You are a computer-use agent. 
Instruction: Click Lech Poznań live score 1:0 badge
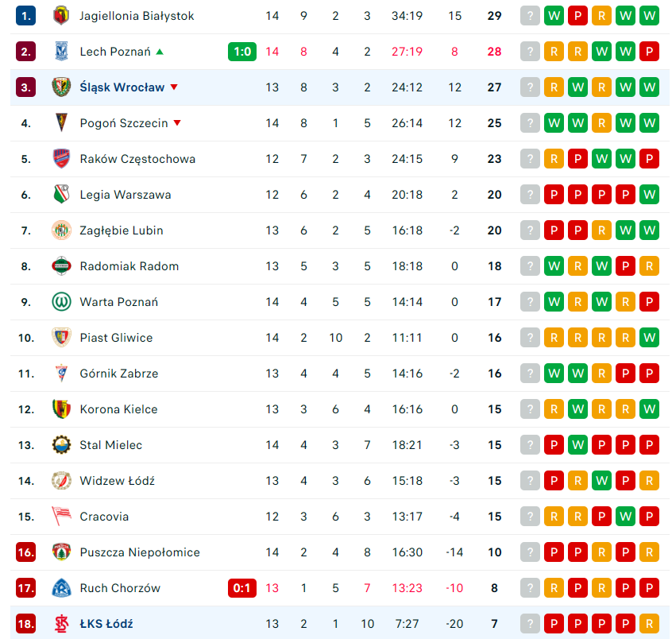click(x=241, y=52)
